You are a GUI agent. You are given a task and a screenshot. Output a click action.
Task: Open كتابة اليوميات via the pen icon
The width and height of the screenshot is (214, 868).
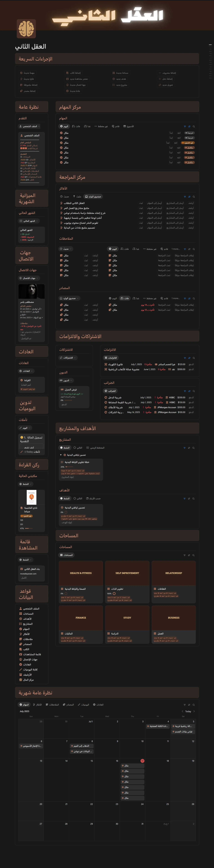tap(20, 669)
